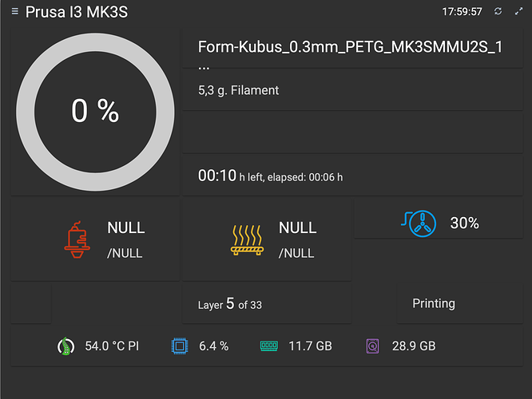
Task: Click the red hotend extruder icon
Action: 79,239
